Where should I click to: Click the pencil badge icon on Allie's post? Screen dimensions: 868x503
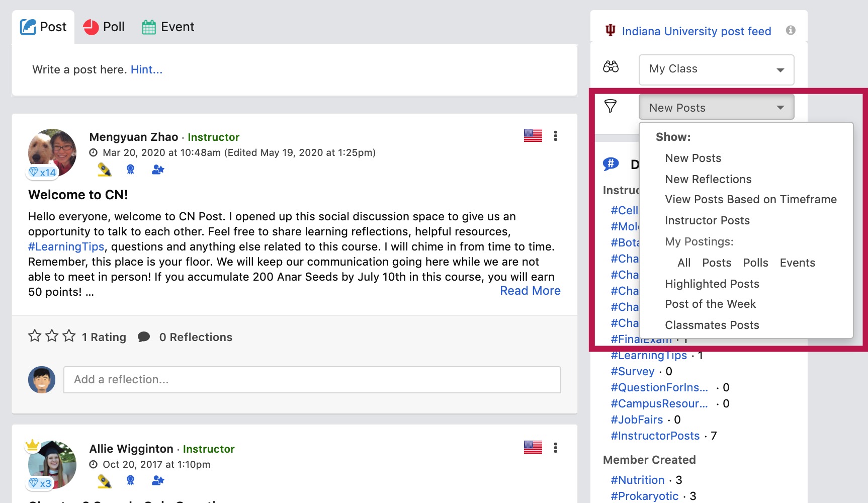pos(104,481)
